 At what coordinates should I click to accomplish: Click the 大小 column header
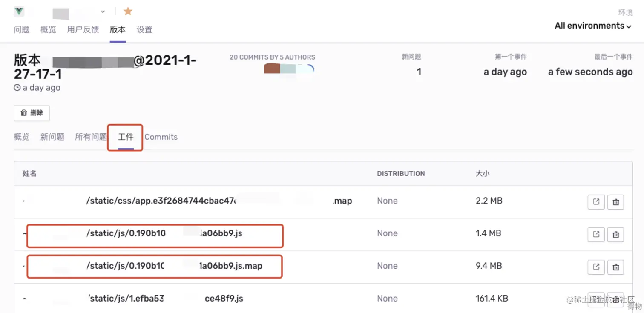(x=483, y=173)
